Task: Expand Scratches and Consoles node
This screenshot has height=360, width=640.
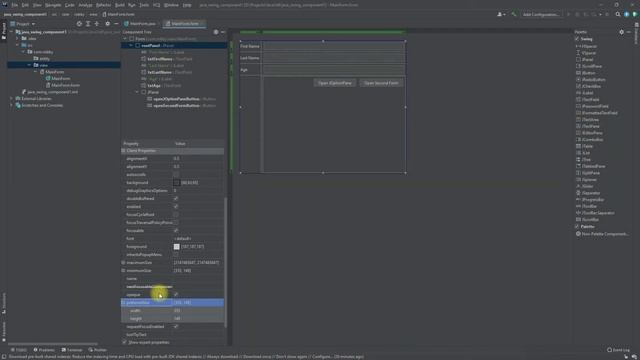Action: pyautogui.click(x=11, y=105)
